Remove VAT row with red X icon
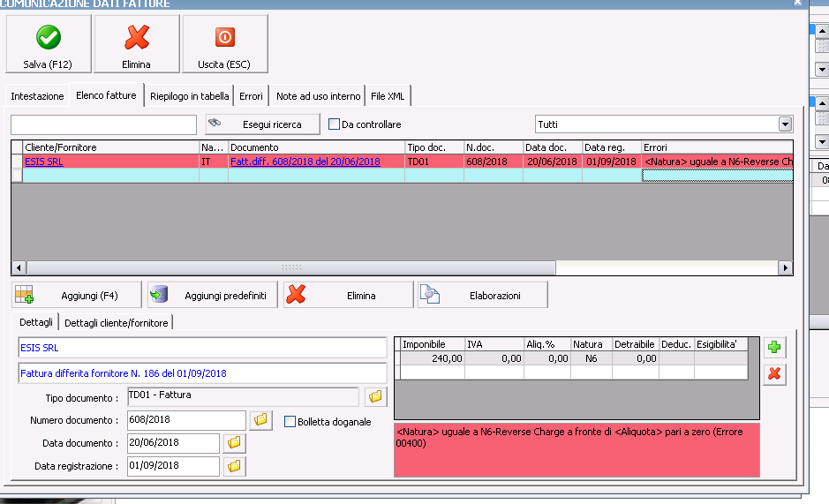 774,374
